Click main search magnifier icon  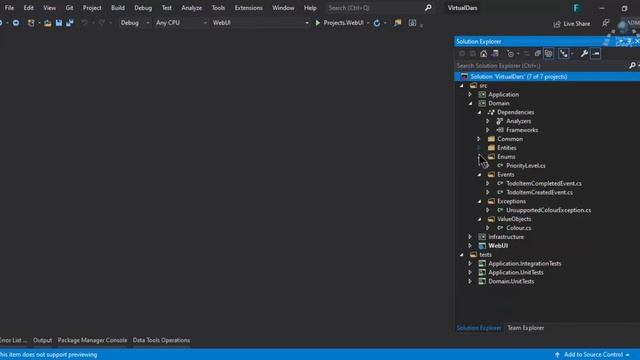[x=428, y=8]
